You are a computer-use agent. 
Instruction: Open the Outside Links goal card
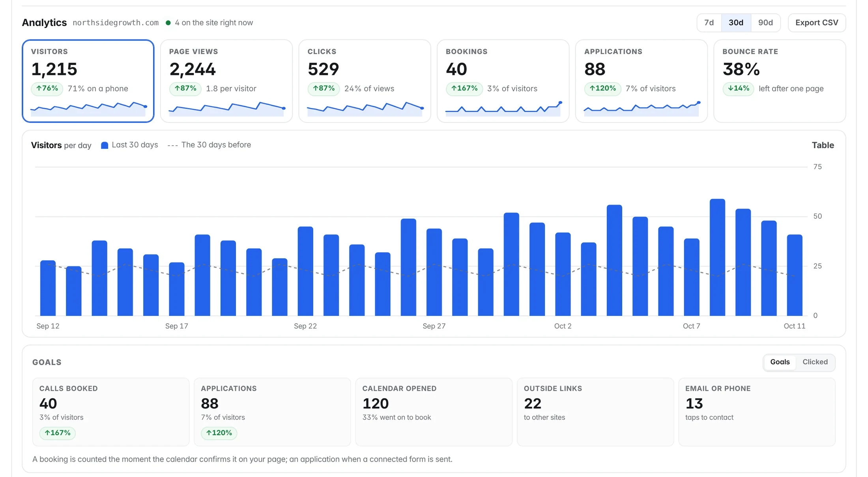coord(595,412)
